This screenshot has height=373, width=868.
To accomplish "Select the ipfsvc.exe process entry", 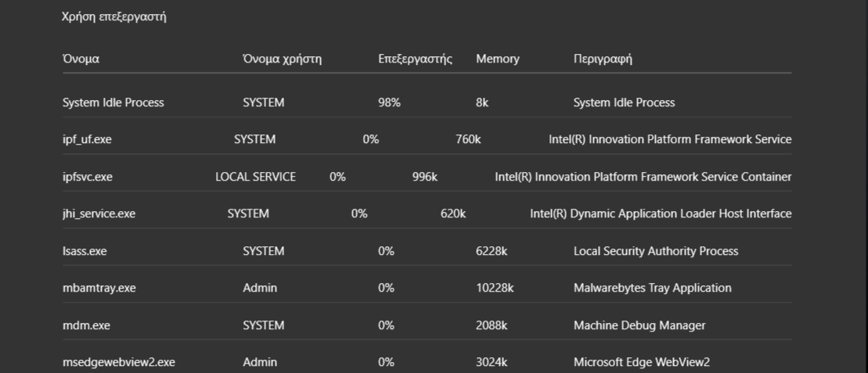I will tap(88, 177).
